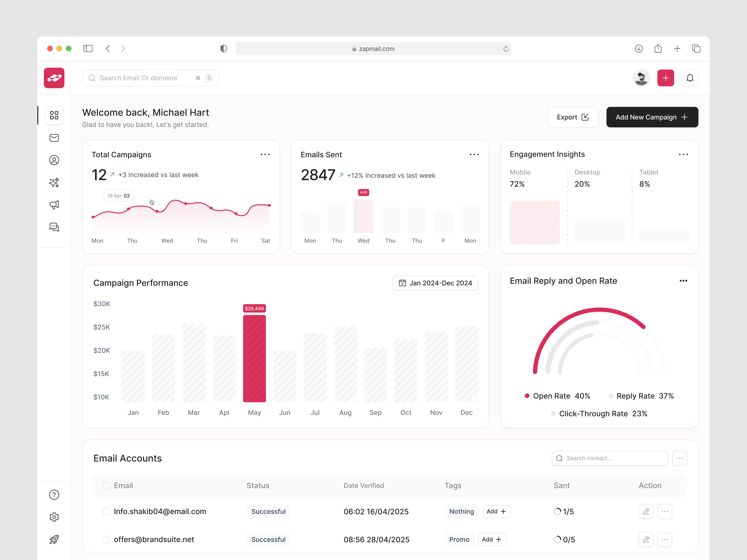Click Add New Campaign button

pos(652,117)
